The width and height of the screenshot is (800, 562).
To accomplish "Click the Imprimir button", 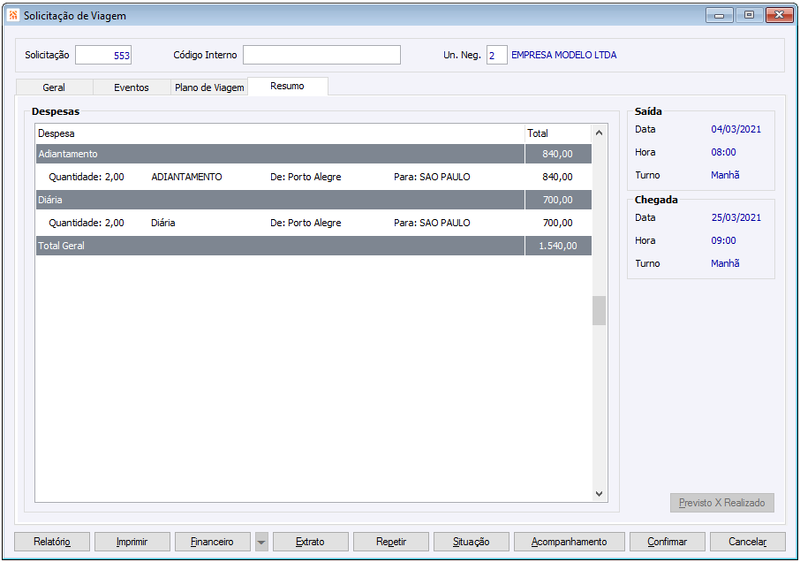I will pyautogui.click(x=132, y=542).
